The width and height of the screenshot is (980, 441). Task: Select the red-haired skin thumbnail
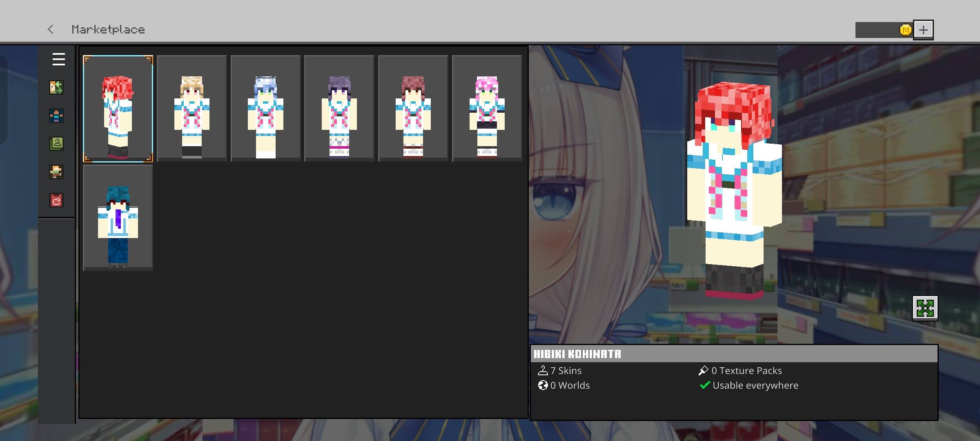tap(118, 109)
